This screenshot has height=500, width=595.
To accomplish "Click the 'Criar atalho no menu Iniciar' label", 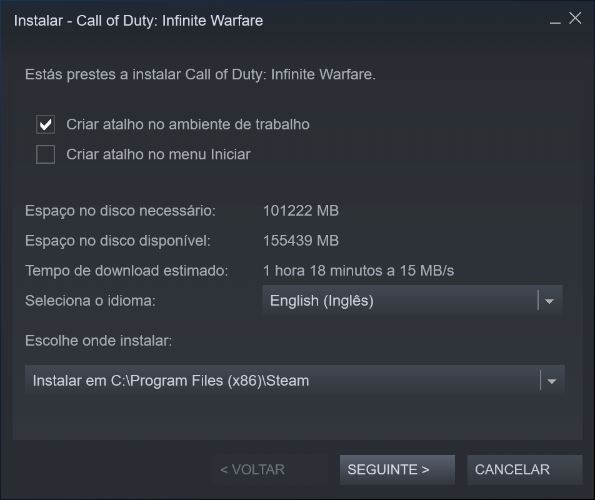I will coord(158,154).
